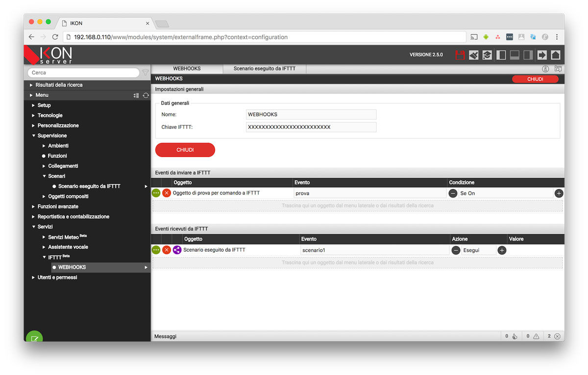Open the Chrome cast icon
Screen dimensions: 588x375
point(474,37)
